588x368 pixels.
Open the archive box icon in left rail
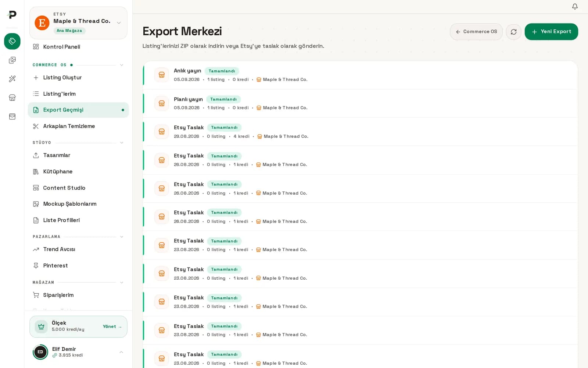[x=12, y=116]
